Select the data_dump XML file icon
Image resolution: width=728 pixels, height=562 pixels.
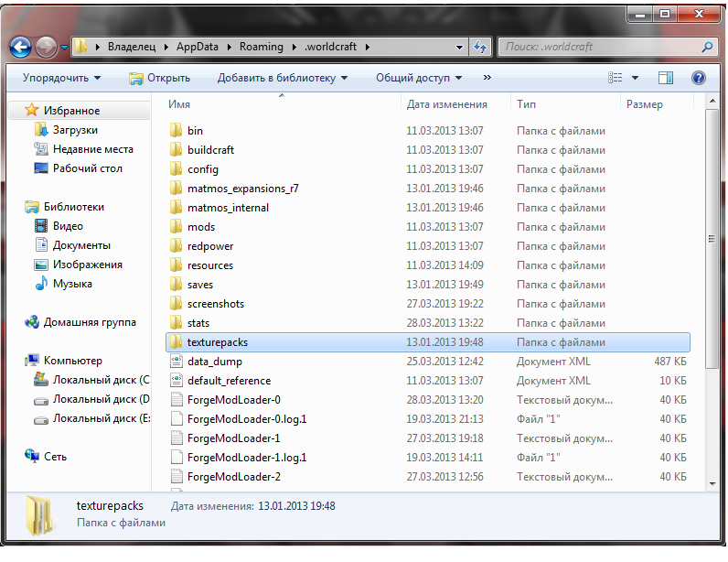click(x=177, y=362)
